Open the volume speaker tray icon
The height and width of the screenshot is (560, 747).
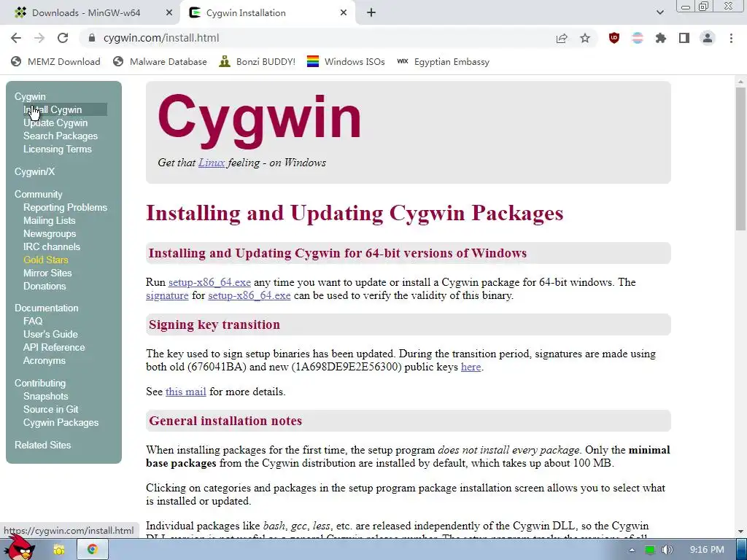click(x=667, y=550)
